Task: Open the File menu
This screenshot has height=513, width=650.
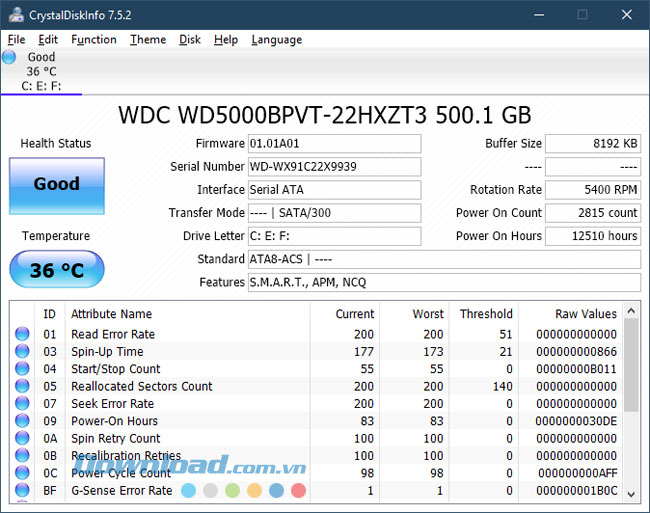Action: (16, 40)
